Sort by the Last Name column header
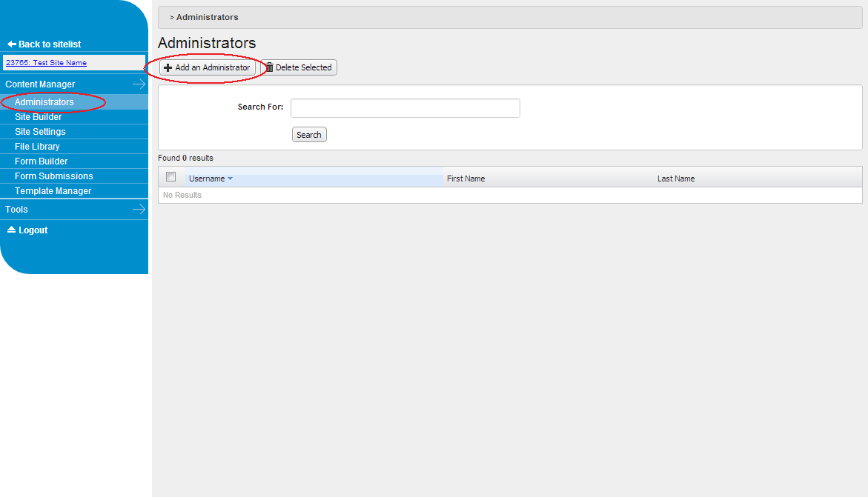 click(676, 179)
